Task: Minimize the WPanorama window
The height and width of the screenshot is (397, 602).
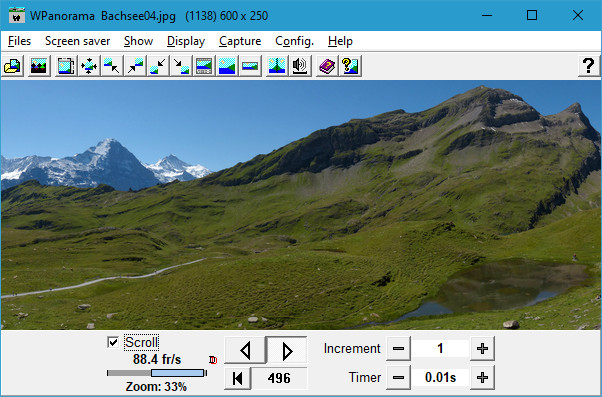Action: tap(487, 15)
